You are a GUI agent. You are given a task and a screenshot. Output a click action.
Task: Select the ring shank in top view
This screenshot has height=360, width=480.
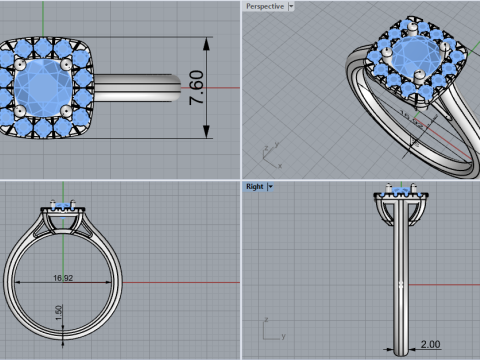tap(138, 88)
